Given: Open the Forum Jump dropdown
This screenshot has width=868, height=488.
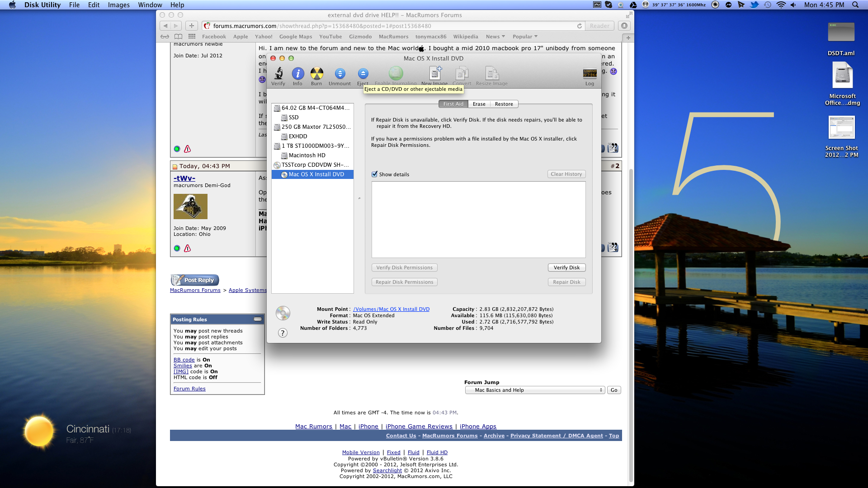Looking at the screenshot, I should pyautogui.click(x=535, y=390).
